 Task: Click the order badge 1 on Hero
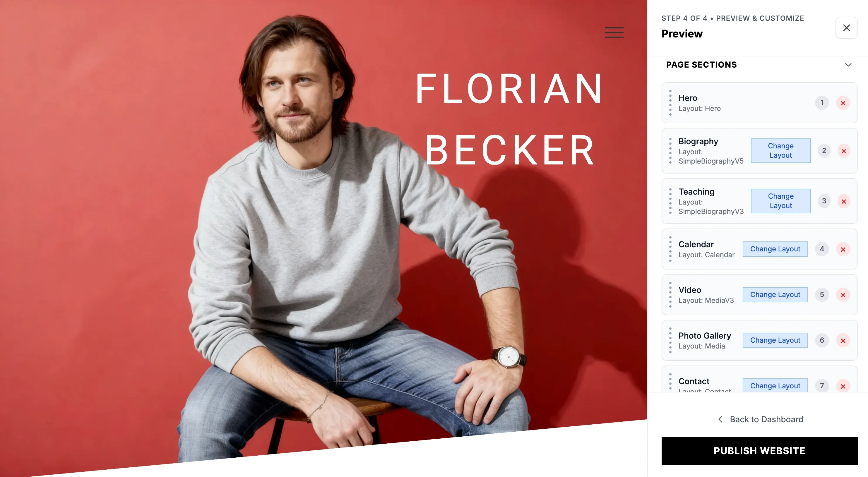coord(822,103)
